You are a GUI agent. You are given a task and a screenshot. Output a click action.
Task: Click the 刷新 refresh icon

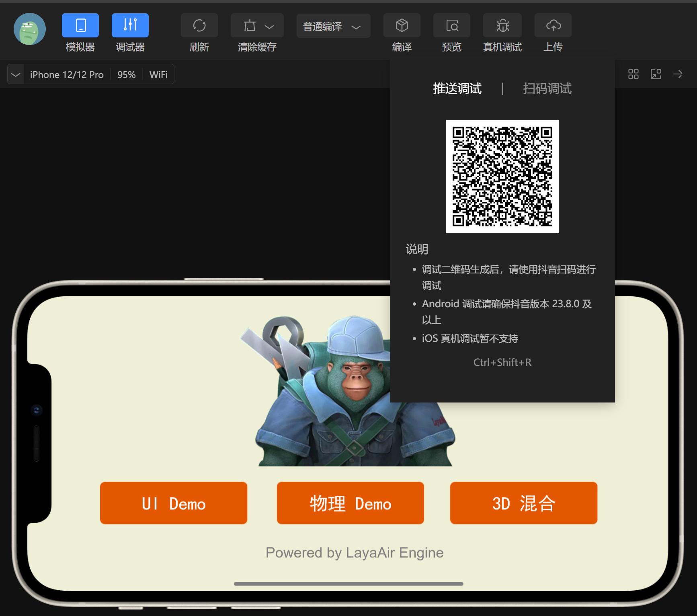pos(199,25)
